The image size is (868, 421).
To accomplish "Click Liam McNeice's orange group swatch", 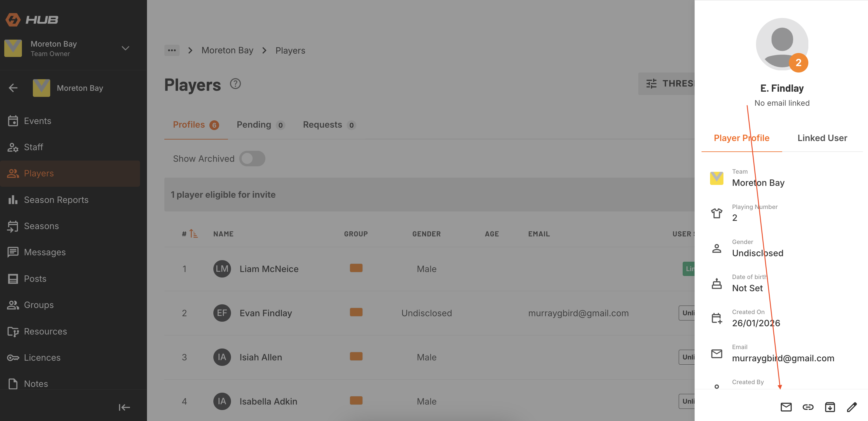I will coord(356,268).
